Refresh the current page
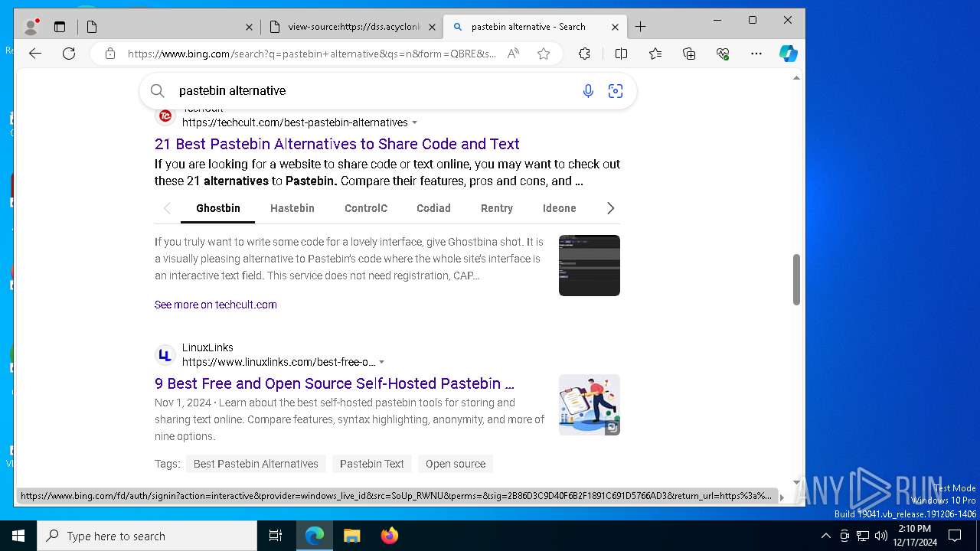980x551 pixels. (x=69, y=54)
